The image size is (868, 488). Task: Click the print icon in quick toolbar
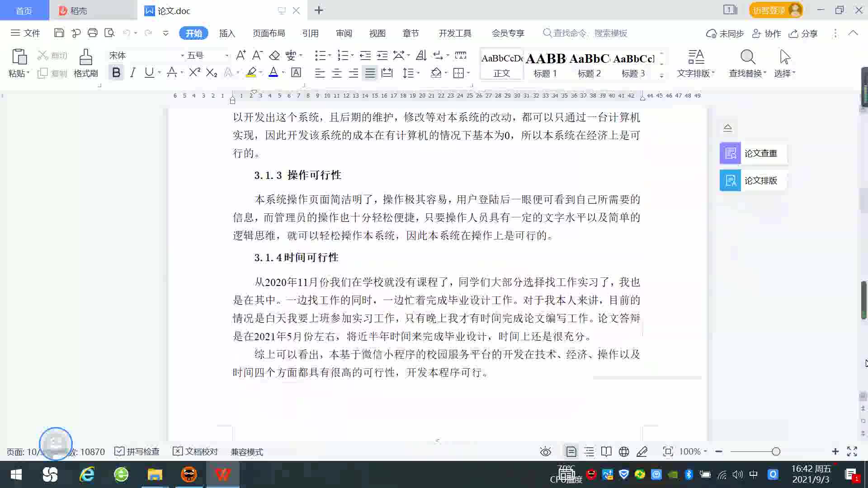click(93, 33)
